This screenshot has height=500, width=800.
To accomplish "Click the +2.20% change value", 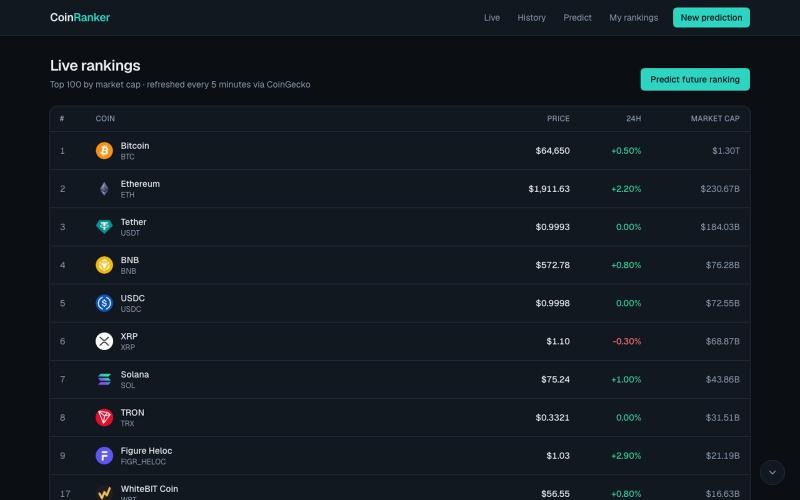I will click(x=626, y=189).
